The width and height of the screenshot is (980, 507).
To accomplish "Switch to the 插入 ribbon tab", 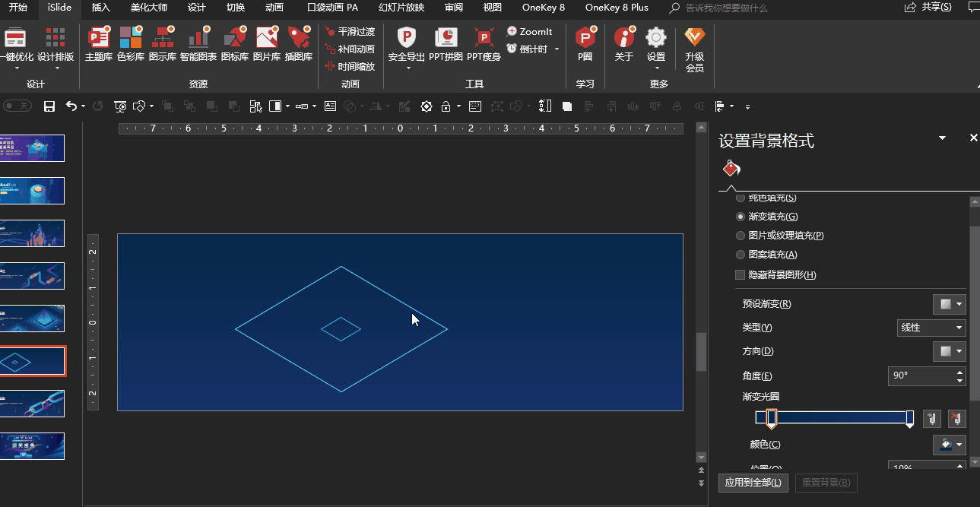I will pyautogui.click(x=100, y=8).
